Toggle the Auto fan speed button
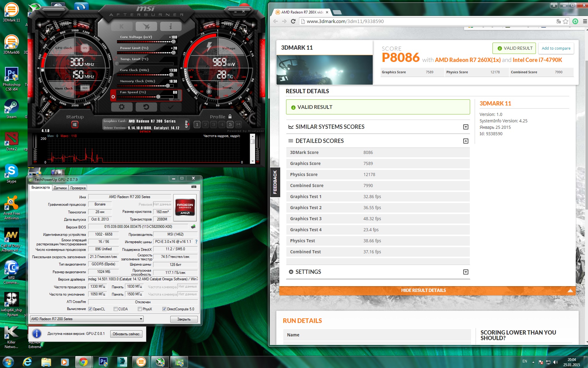588x368 pixels. click(176, 100)
